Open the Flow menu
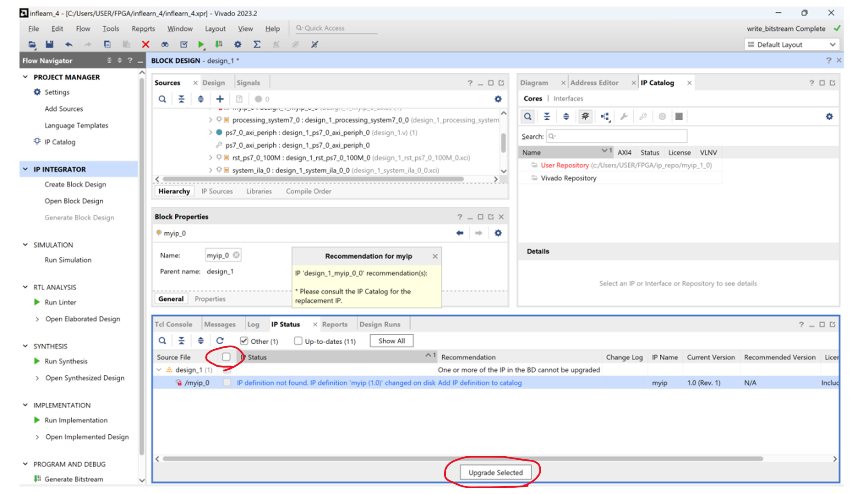 [x=83, y=29]
